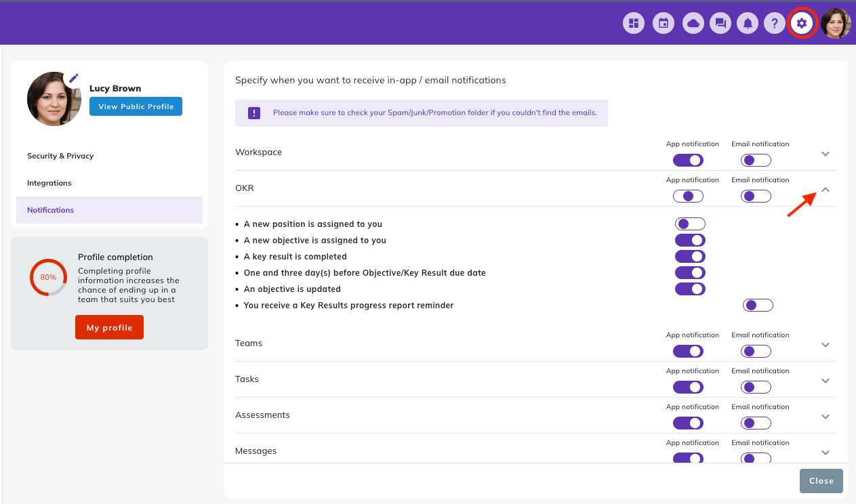The image size is (856, 504).
Task: Click the Teams row label
Action: pyautogui.click(x=249, y=343)
